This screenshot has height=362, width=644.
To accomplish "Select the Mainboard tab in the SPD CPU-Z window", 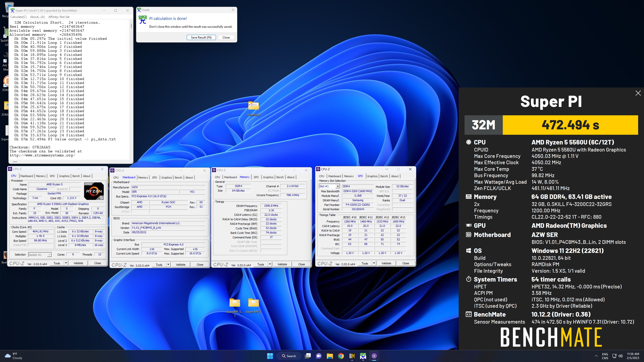I will [x=335, y=176].
